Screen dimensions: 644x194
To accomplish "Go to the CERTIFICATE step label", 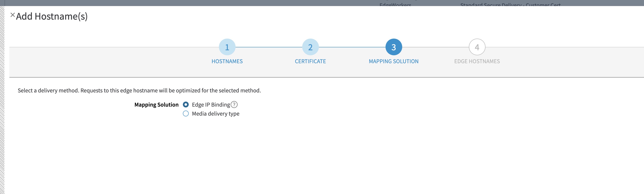I will [310, 61].
